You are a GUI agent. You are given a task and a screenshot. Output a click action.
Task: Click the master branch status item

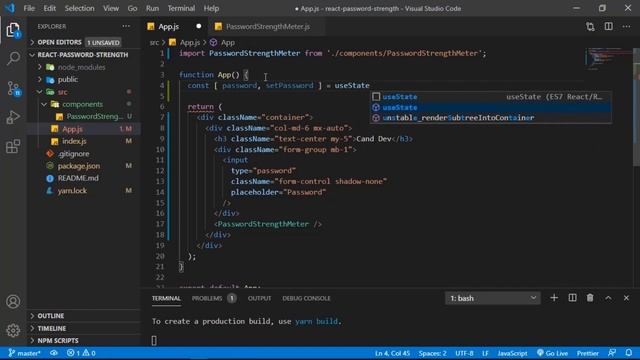tap(24, 353)
